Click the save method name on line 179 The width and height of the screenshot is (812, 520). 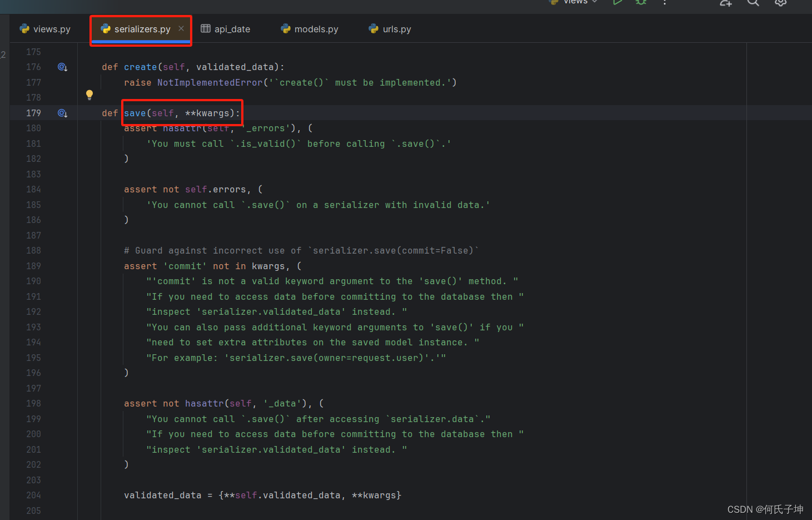click(x=134, y=112)
